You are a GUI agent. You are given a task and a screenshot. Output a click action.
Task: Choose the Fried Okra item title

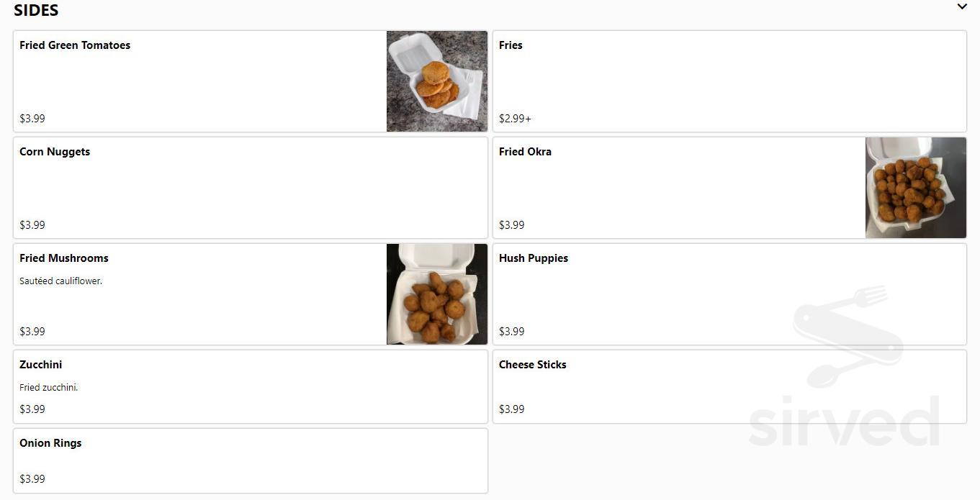[525, 152]
